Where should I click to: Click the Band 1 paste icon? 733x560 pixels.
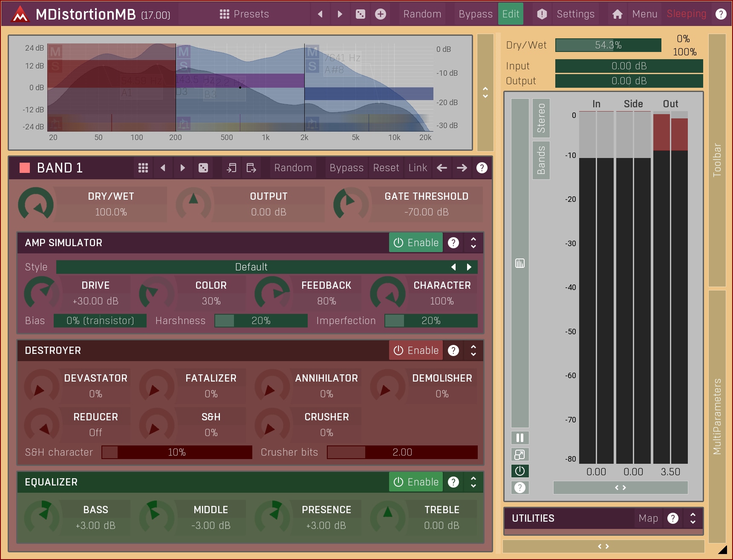point(251,168)
